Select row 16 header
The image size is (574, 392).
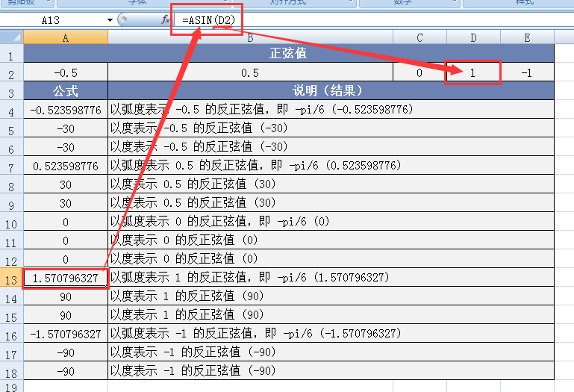tap(11, 334)
